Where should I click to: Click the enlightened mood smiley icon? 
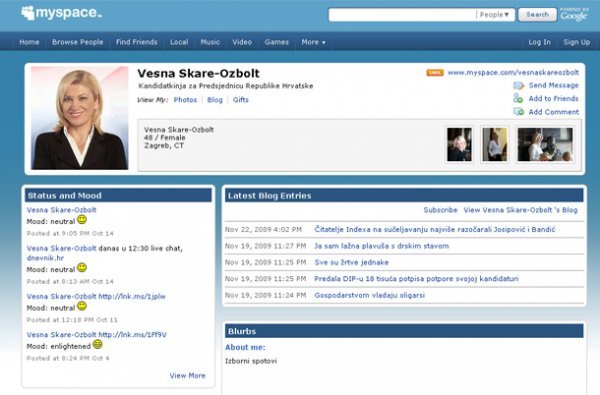coord(98,344)
